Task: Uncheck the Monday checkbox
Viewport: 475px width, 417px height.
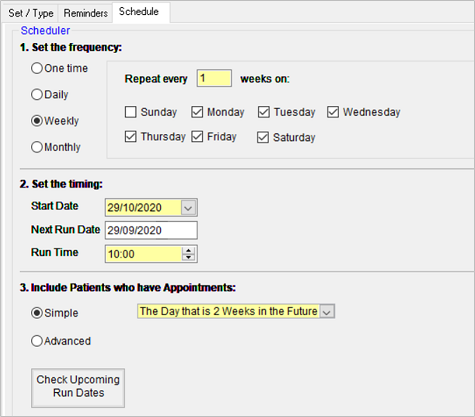Action: (x=197, y=112)
